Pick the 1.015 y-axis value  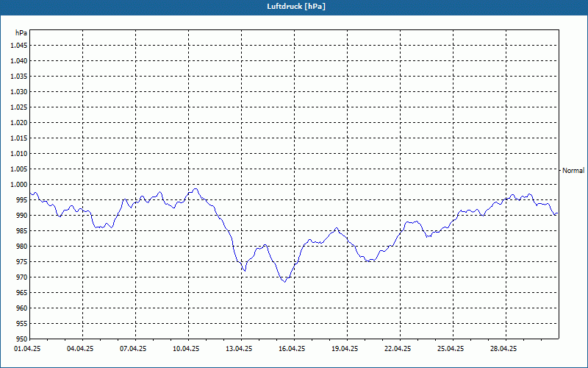(19, 138)
